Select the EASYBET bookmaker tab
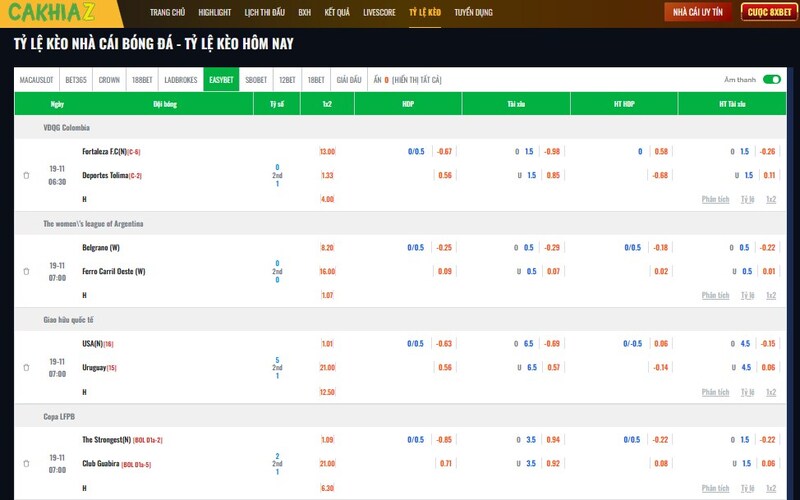 tap(220, 80)
